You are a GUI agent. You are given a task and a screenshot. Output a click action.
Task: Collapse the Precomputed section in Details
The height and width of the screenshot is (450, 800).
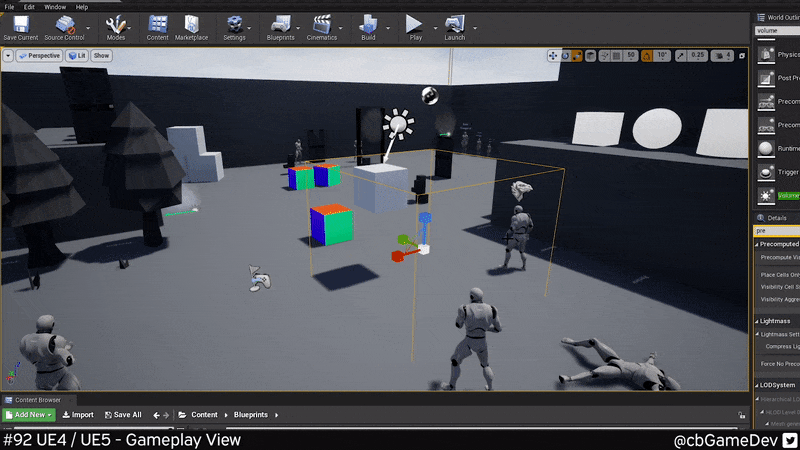[x=757, y=244]
